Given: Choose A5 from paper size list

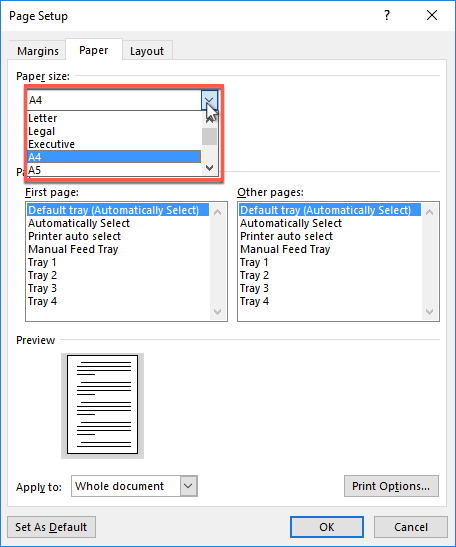Looking at the screenshot, I should 114,170.
